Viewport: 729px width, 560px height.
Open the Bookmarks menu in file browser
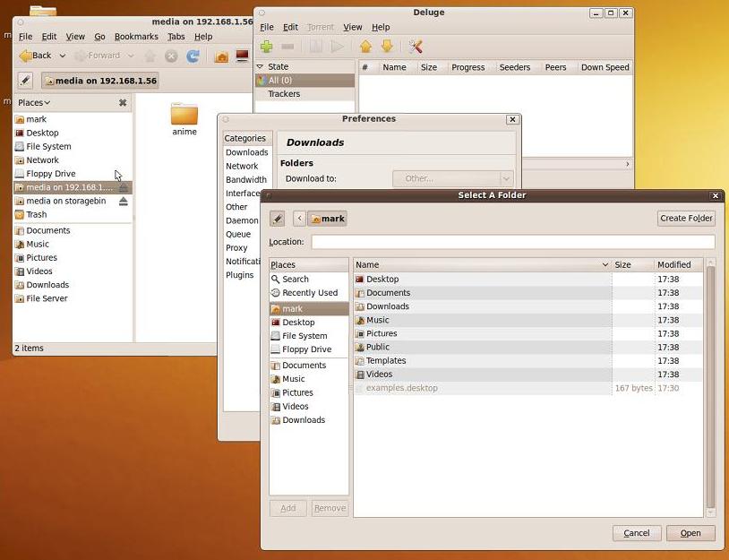(136, 37)
